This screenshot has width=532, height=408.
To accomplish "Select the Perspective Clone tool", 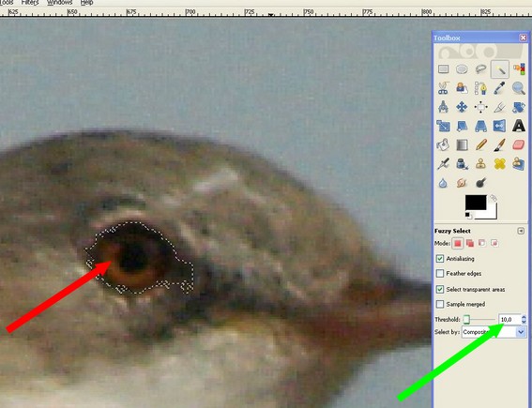I will pos(519,164).
